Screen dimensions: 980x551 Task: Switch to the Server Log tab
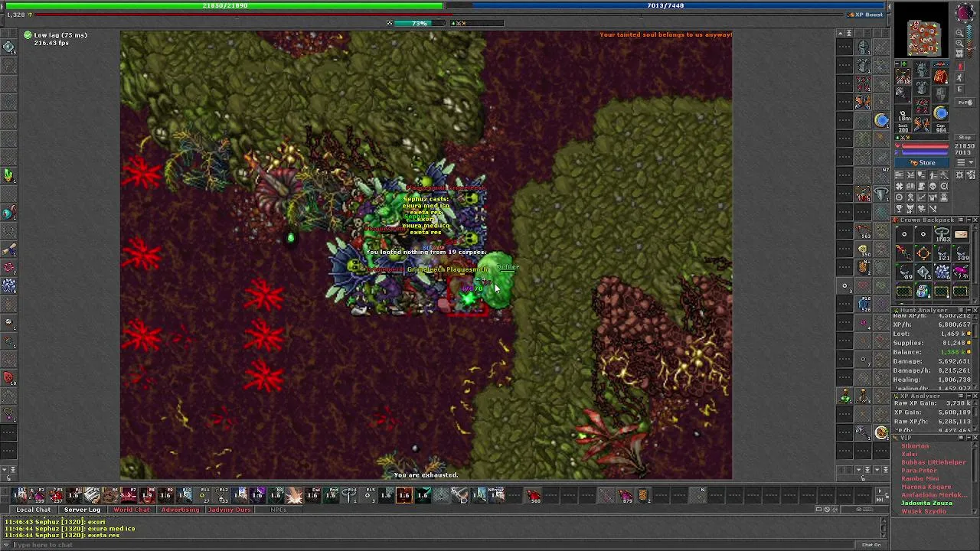tap(82, 510)
